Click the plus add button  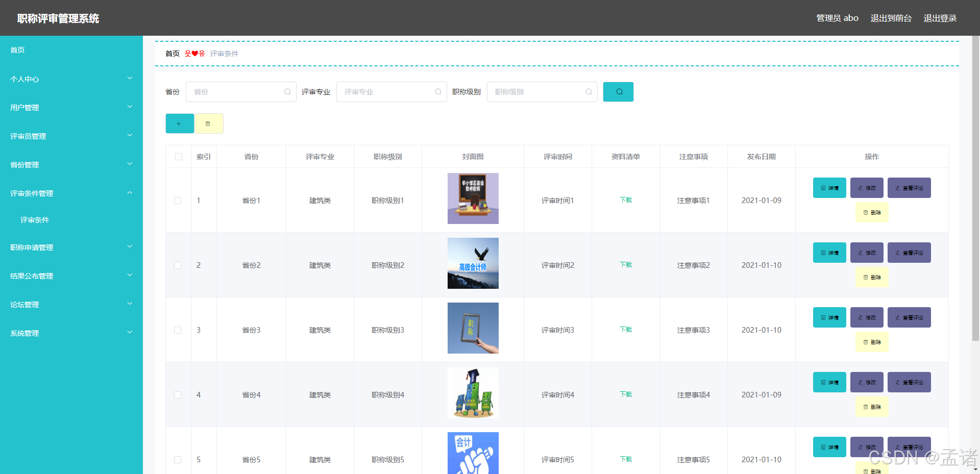point(180,123)
